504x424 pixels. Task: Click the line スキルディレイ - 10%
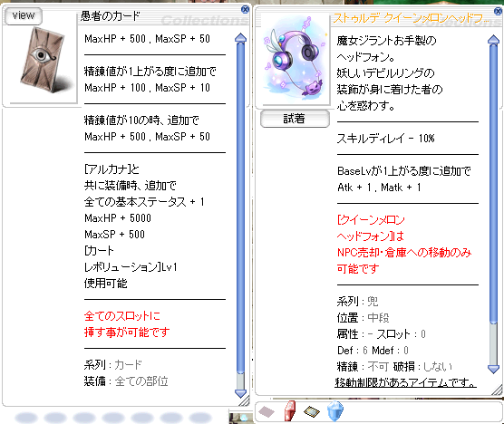pyautogui.click(x=386, y=139)
